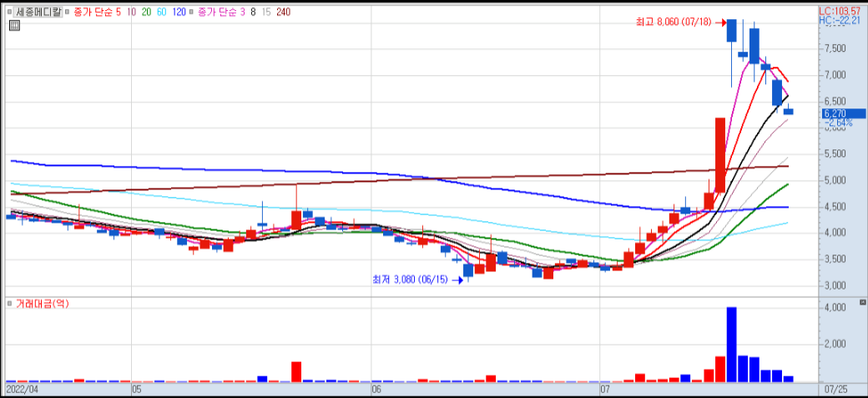This screenshot has height=398, width=868.
Task: Click the small box icon atop volume pane
Action: click(x=862, y=302)
